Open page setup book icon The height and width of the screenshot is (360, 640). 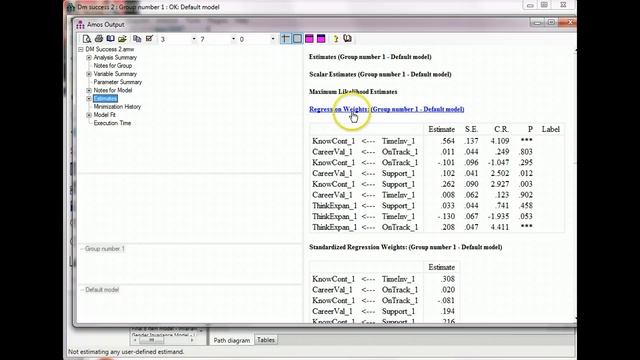pos(110,39)
